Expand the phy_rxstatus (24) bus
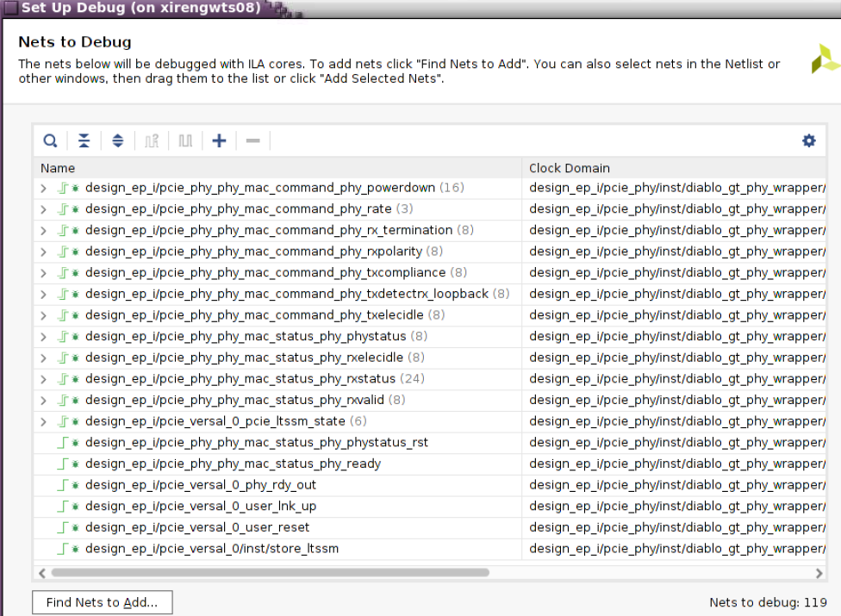This screenshot has height=616, width=841. pyautogui.click(x=44, y=380)
